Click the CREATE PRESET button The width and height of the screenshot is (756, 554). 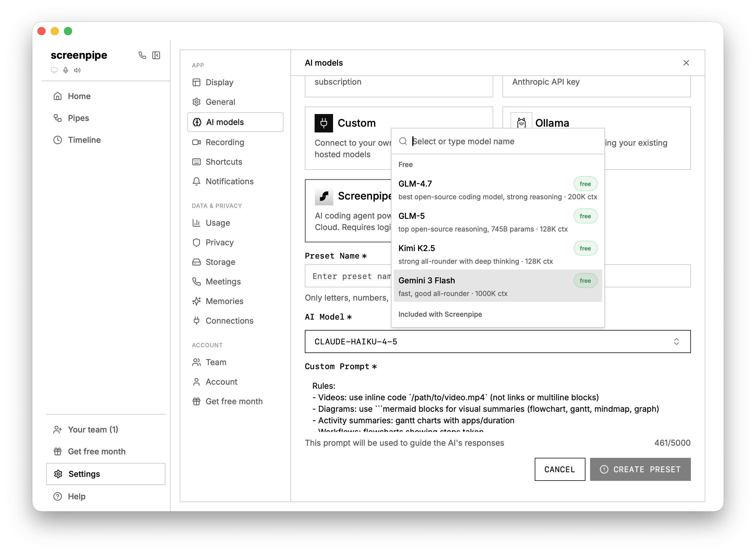point(640,469)
